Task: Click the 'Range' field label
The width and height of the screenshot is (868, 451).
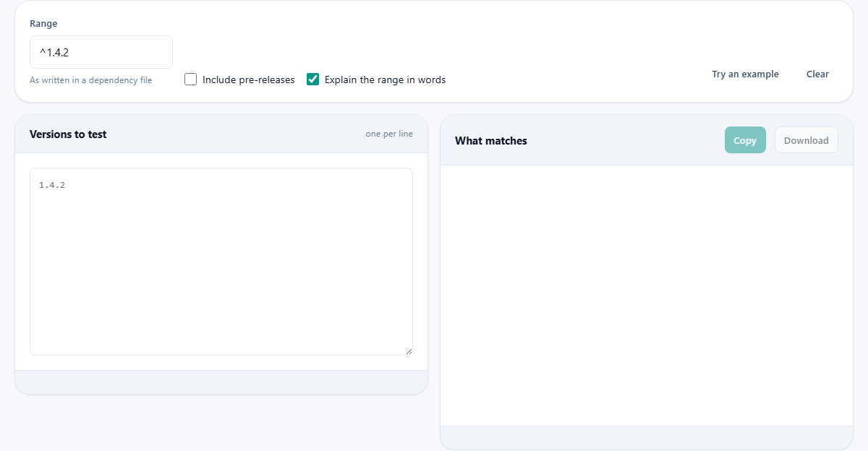Action: point(43,24)
